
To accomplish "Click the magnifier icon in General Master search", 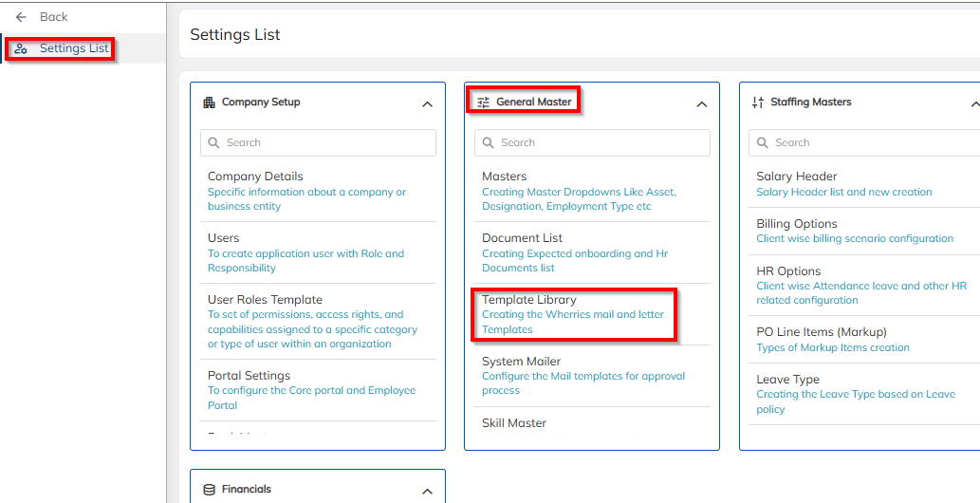I will pos(489,142).
